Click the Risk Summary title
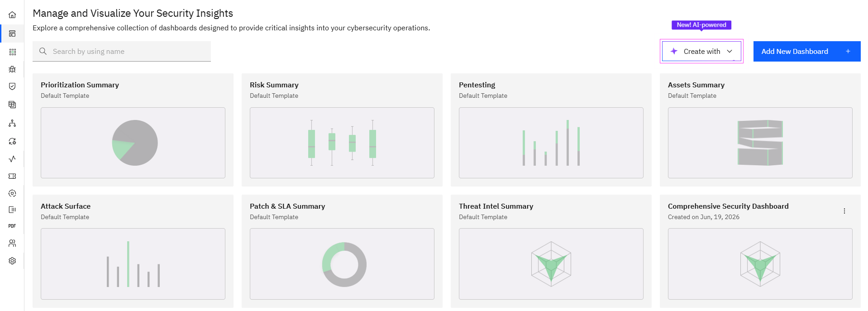The width and height of the screenshot is (868, 311). 274,85
